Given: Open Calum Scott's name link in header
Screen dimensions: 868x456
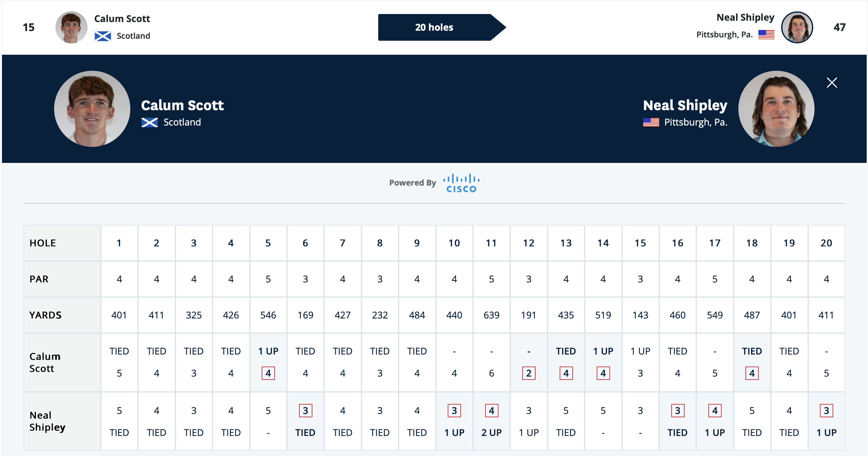Looking at the screenshot, I should pos(122,18).
